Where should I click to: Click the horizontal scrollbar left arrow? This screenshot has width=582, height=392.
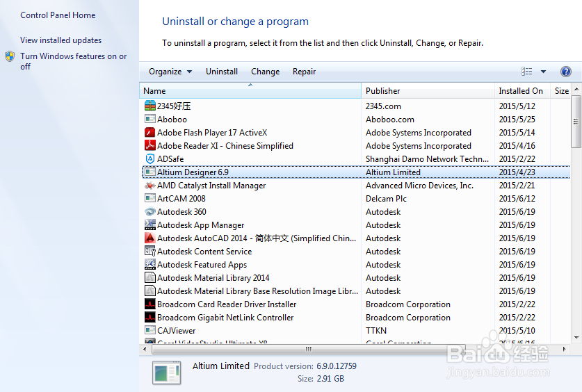pyautogui.click(x=145, y=349)
